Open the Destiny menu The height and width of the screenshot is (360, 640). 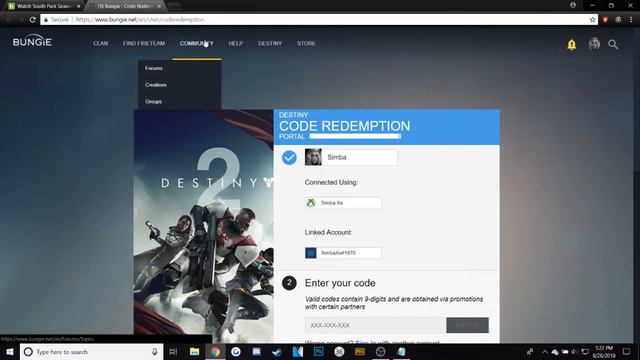270,43
